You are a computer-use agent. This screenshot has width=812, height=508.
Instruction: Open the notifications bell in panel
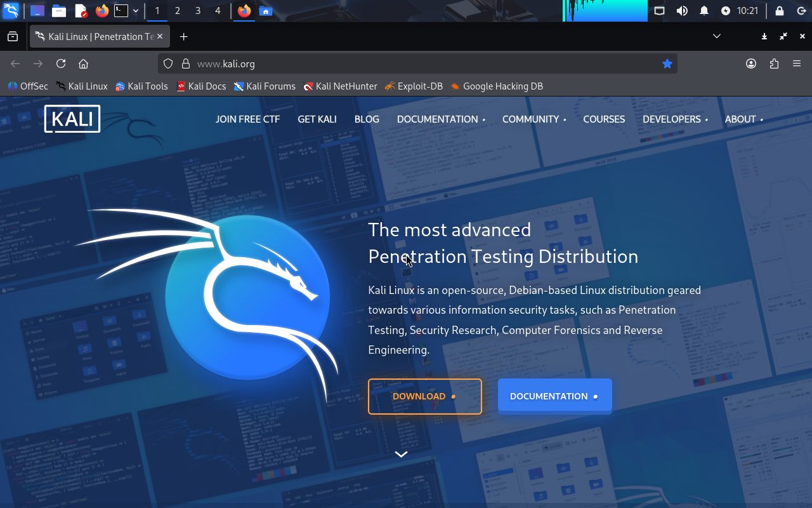[x=704, y=11]
